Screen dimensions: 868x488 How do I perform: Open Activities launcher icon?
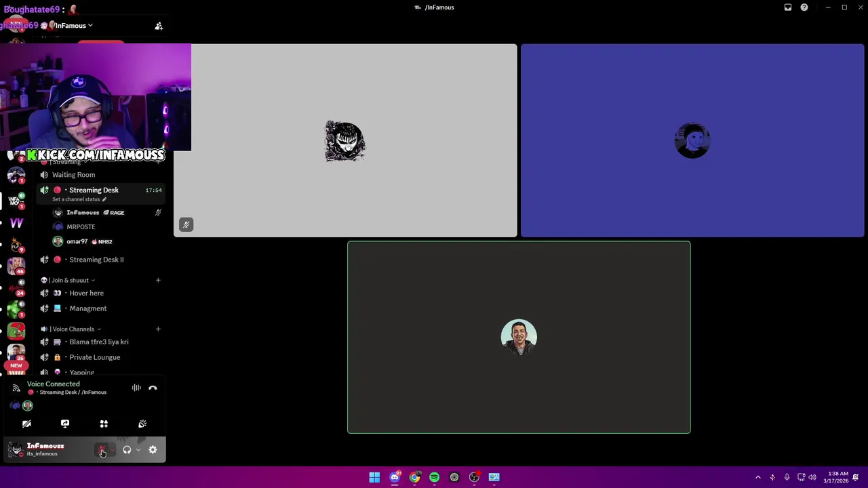(104, 424)
